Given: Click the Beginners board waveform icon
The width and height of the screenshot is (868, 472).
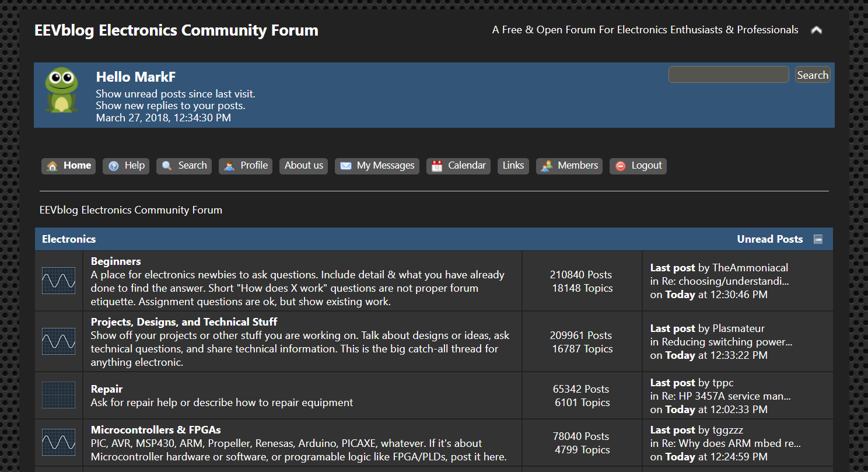Looking at the screenshot, I should (58, 281).
